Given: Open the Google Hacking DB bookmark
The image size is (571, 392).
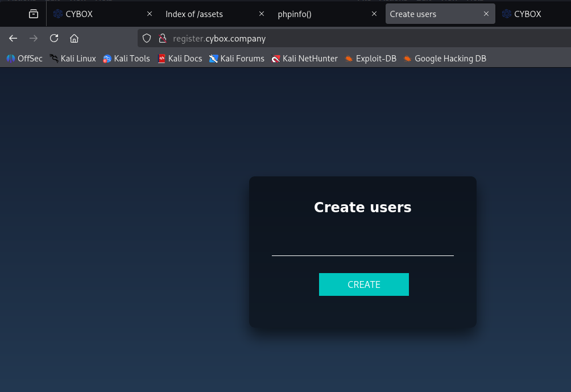Looking at the screenshot, I should tap(444, 58).
